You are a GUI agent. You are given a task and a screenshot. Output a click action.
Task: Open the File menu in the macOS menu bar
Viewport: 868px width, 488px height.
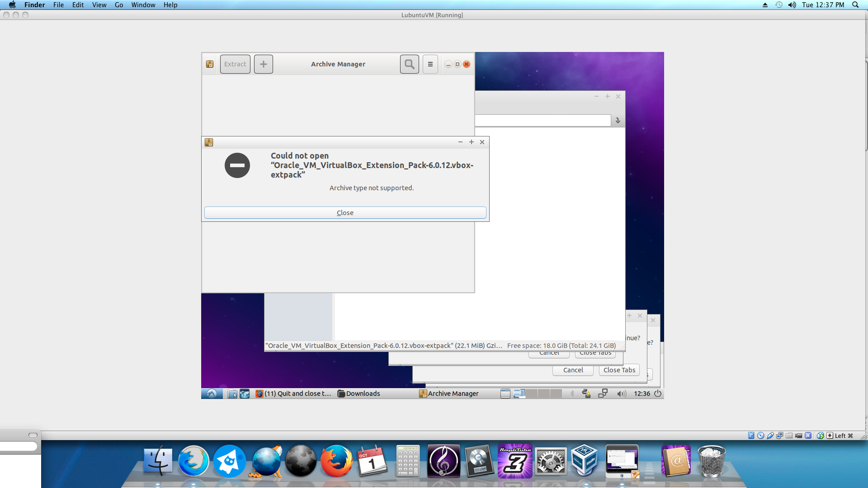(58, 5)
